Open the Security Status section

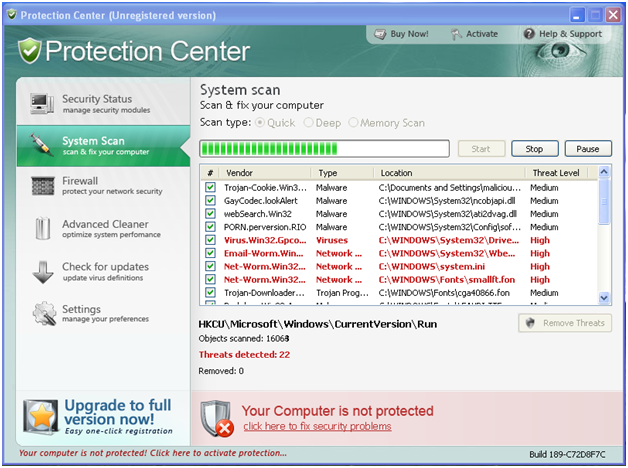(103, 103)
